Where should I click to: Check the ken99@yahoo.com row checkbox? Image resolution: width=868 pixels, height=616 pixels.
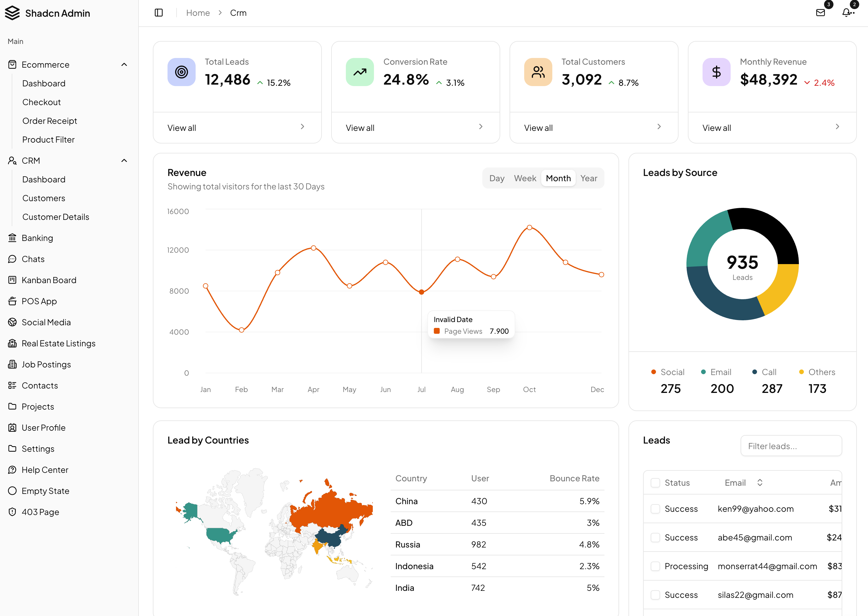(655, 509)
